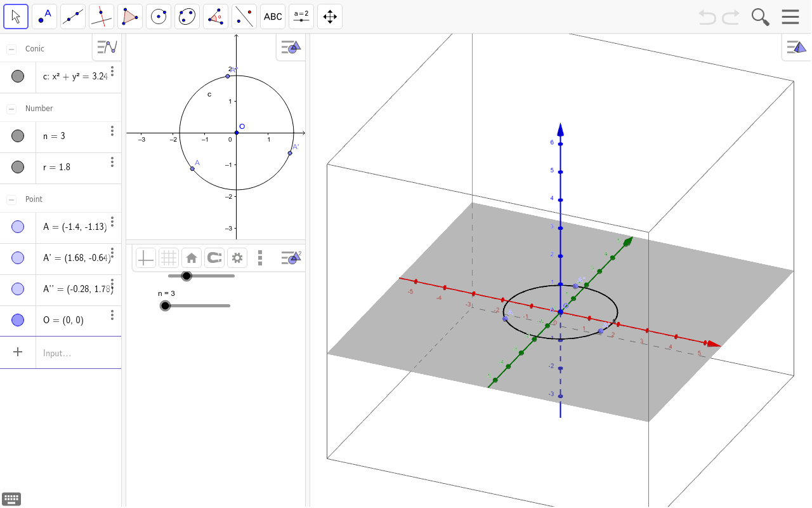Redo the last action
The height and width of the screenshot is (508, 812).
point(731,17)
